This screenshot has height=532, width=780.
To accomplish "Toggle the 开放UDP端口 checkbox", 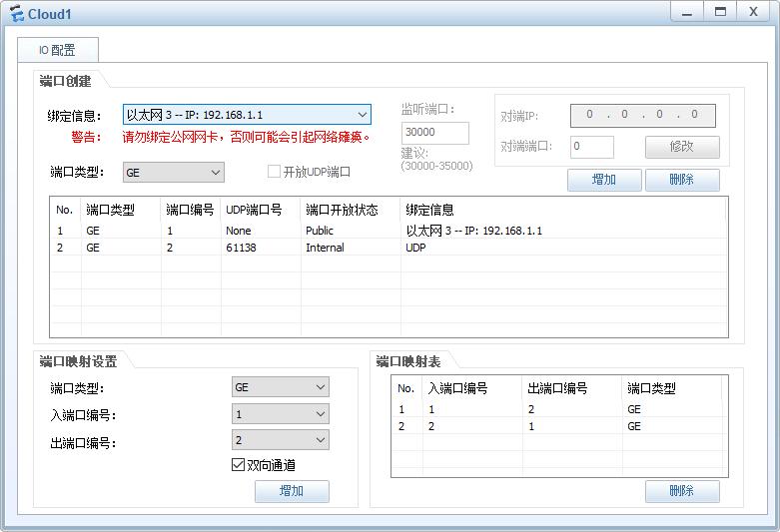I will tap(274, 172).
